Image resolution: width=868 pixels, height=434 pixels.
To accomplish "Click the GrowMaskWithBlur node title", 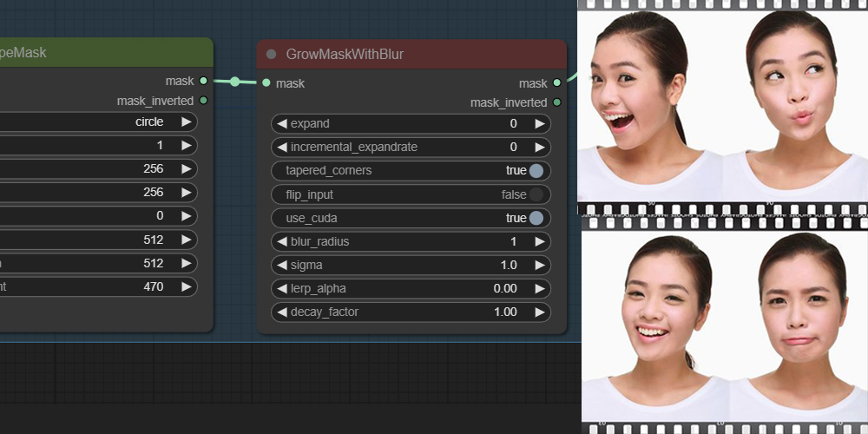I will [x=345, y=54].
